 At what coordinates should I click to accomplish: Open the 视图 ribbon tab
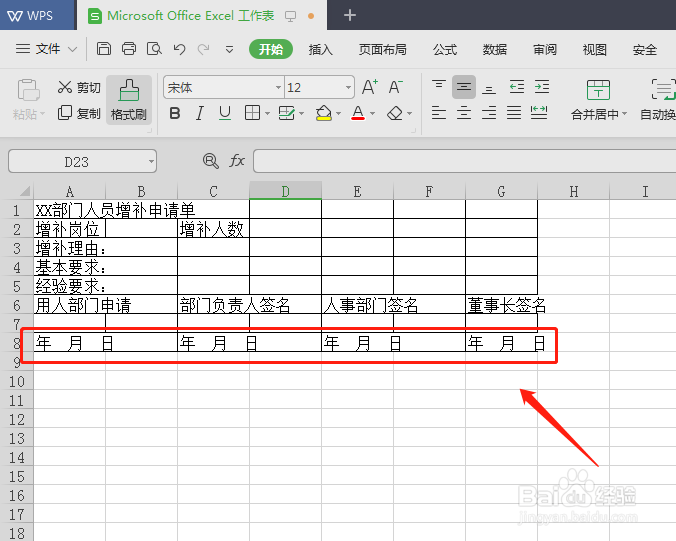(x=595, y=50)
